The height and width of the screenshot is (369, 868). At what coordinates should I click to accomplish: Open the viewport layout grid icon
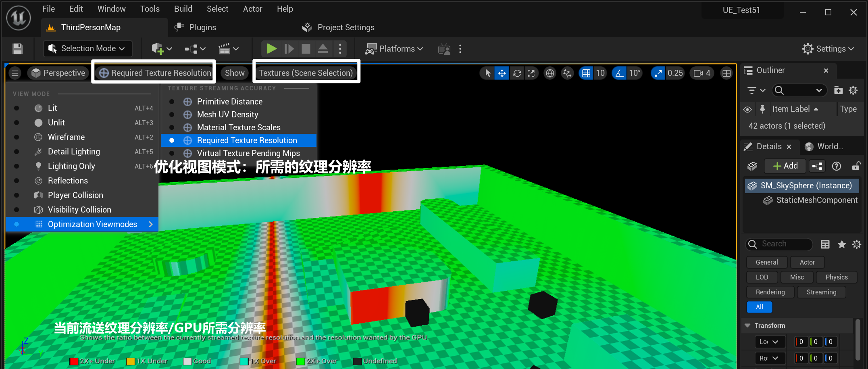726,73
